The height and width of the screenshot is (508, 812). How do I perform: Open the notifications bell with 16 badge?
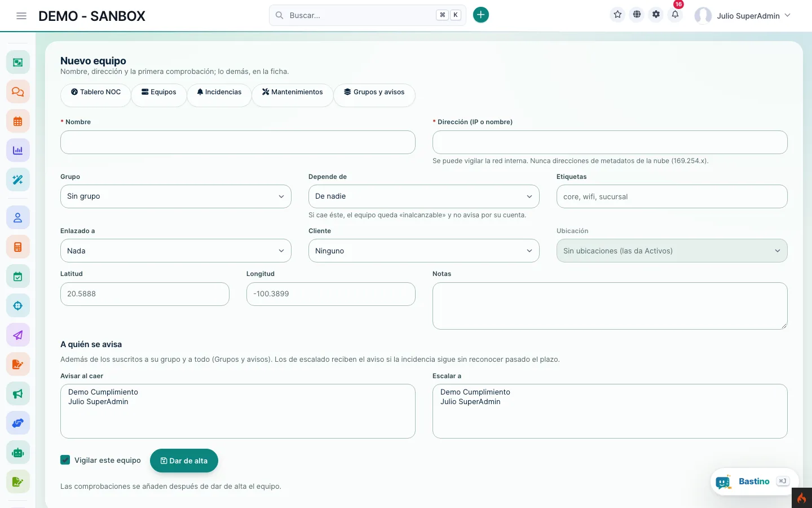675,15
